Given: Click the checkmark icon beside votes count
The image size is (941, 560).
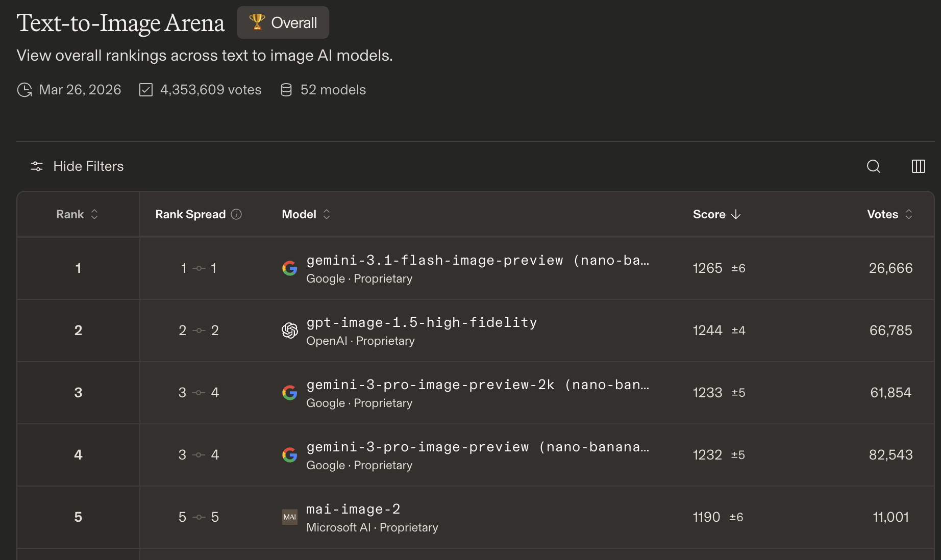Looking at the screenshot, I should pos(146,90).
